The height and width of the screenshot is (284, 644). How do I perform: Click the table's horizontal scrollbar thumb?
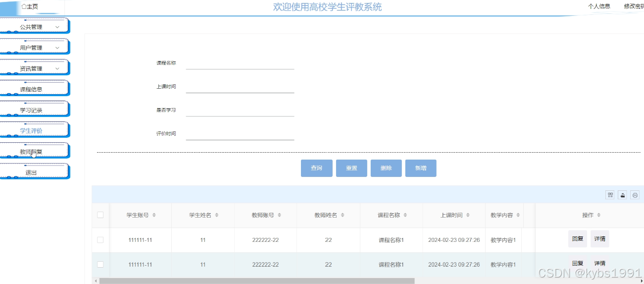(256, 281)
